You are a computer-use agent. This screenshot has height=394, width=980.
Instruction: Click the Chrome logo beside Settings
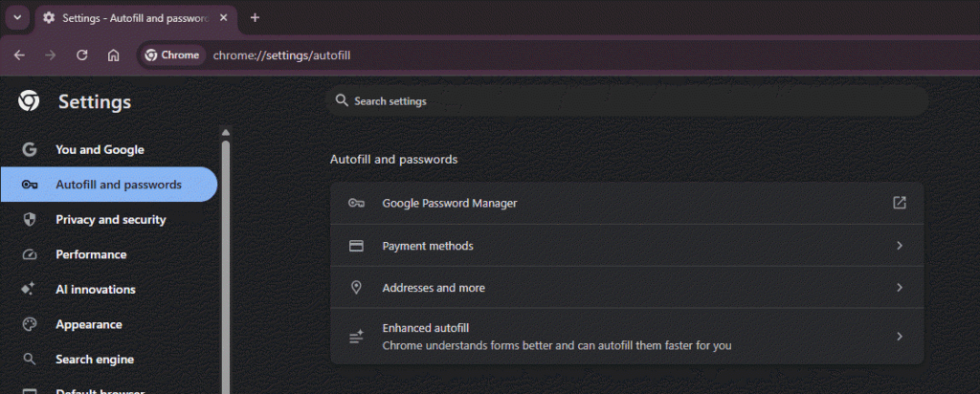tap(29, 101)
